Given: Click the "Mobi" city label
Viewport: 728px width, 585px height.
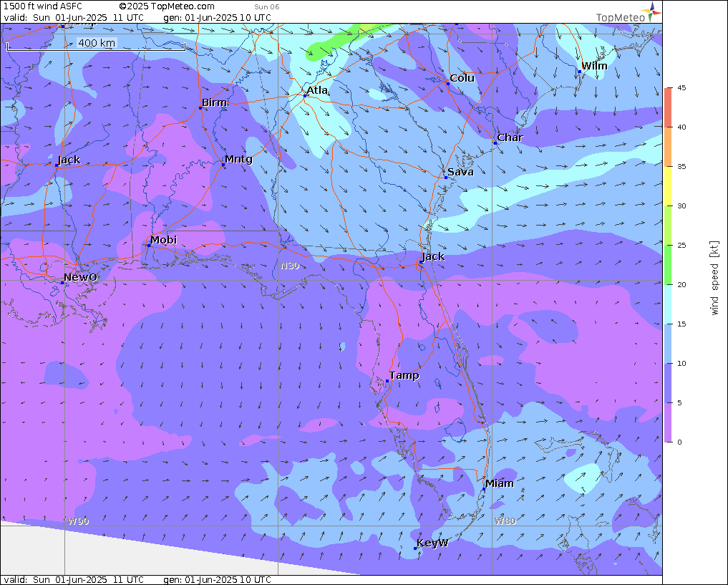Looking at the screenshot, I should (x=163, y=240).
